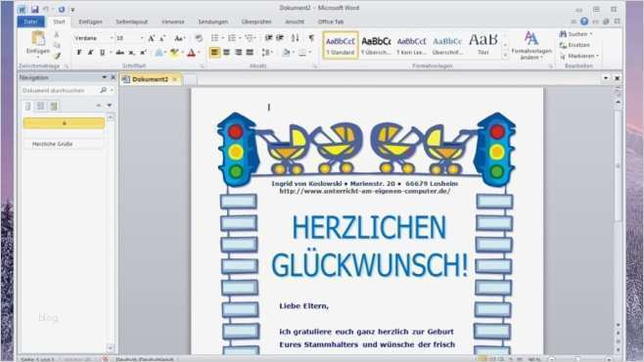Apply yellow text highlight color

point(174,53)
